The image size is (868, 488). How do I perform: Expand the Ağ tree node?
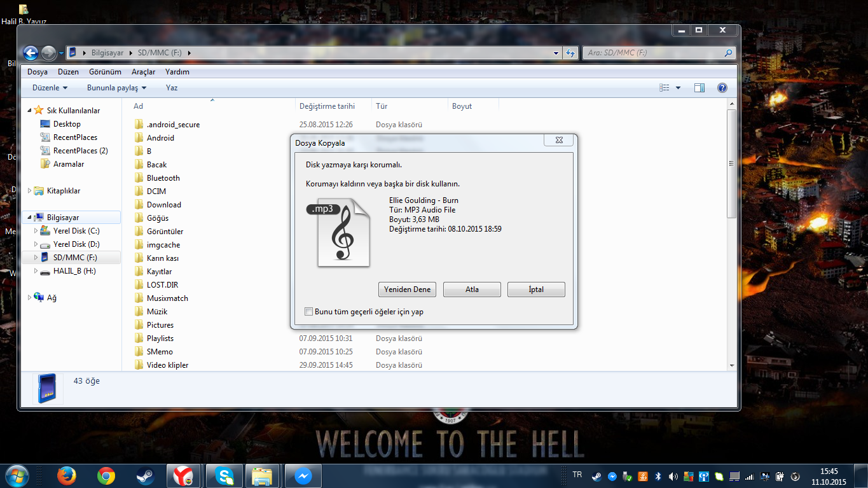29,298
